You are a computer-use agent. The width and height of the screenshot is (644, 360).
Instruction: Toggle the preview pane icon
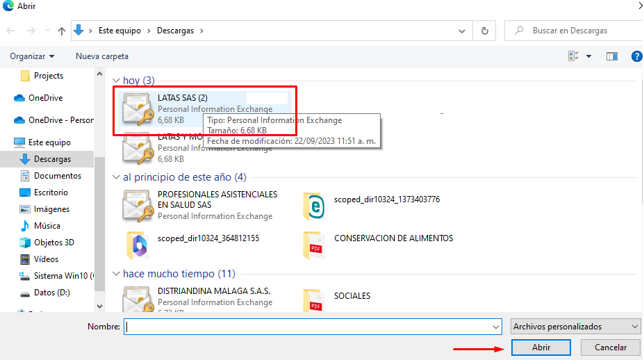[x=612, y=56]
